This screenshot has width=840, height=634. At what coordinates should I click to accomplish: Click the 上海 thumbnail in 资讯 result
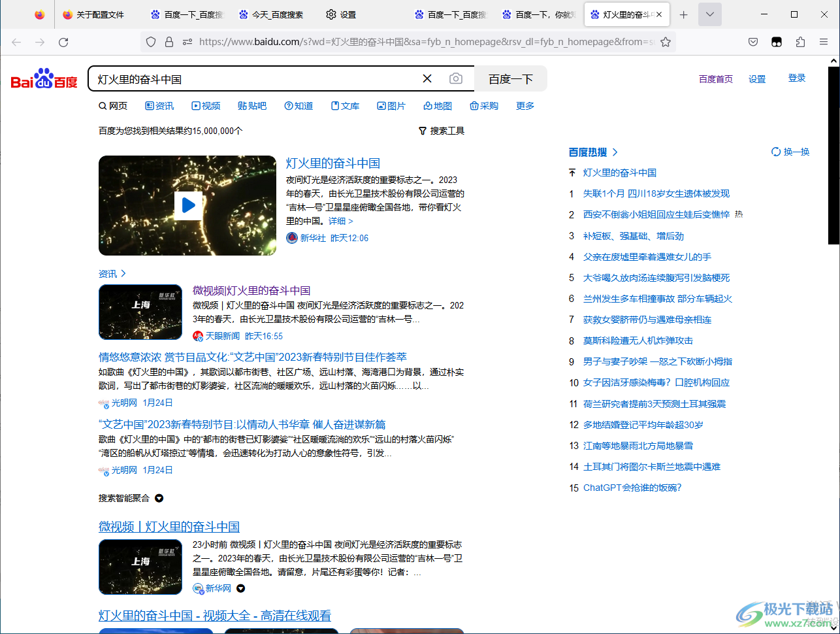pyautogui.click(x=140, y=312)
